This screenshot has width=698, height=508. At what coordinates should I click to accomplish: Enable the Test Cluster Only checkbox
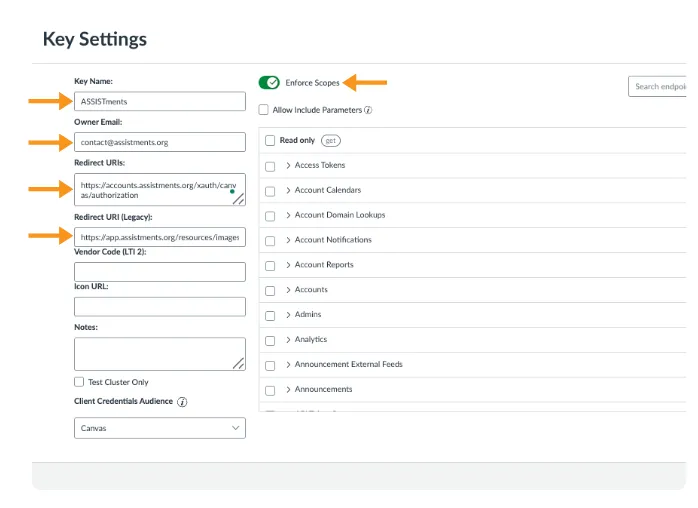(79, 382)
